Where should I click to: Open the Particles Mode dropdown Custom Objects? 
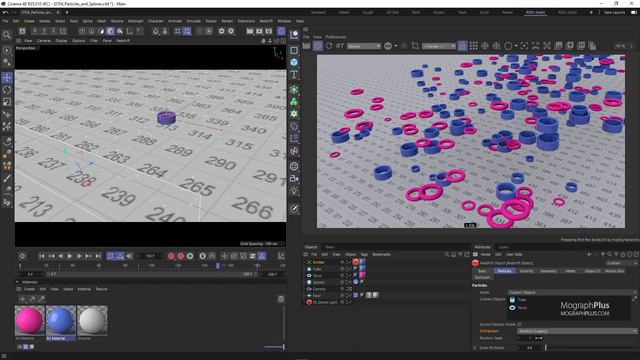572,292
